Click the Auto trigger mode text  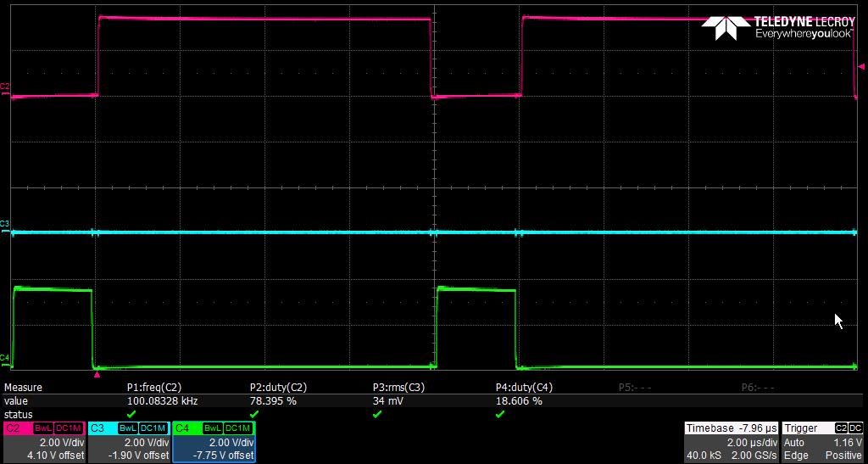pos(793,443)
